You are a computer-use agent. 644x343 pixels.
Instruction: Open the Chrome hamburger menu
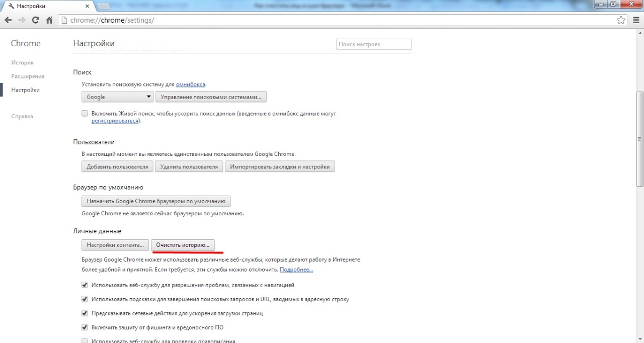(635, 21)
